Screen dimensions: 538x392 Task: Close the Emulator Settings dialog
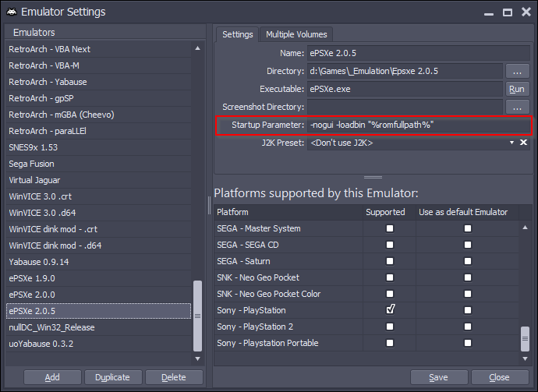500,377
